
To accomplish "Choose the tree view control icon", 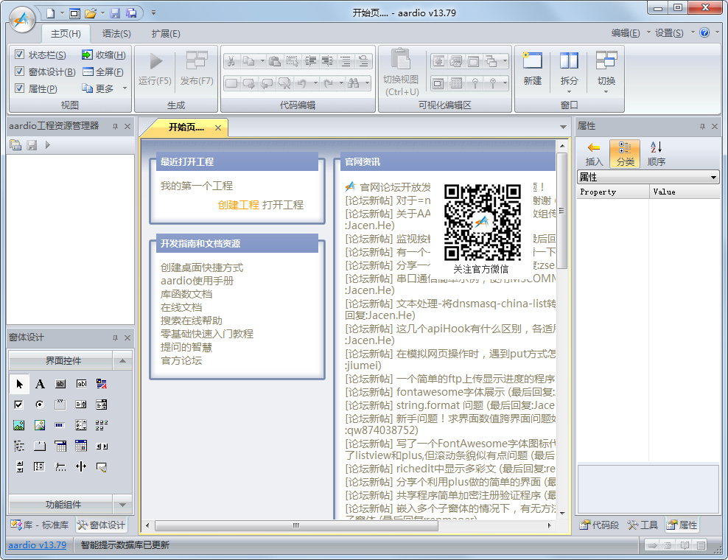I will [x=19, y=446].
